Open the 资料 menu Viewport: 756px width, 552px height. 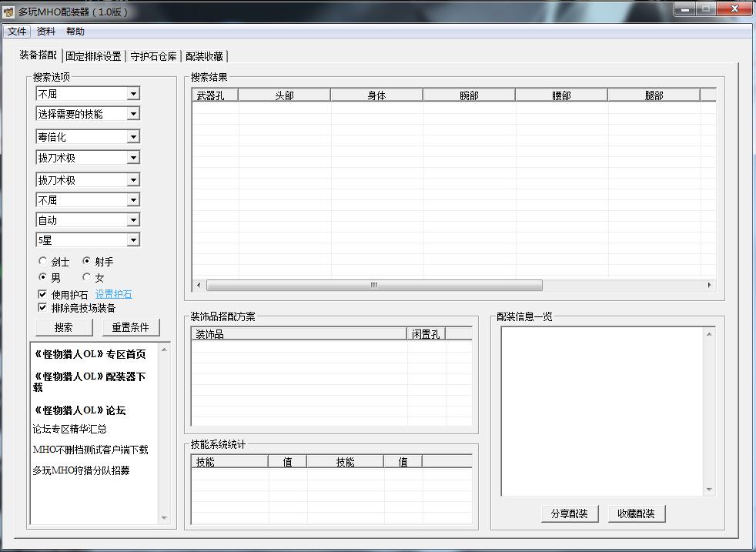45,32
